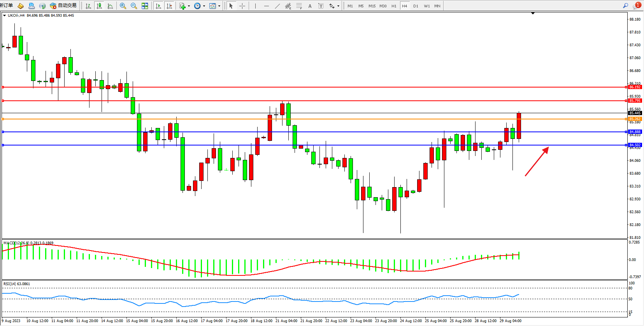Switch to the M15 timeframe
Screen dimensions: 644x326
(x=372, y=6)
